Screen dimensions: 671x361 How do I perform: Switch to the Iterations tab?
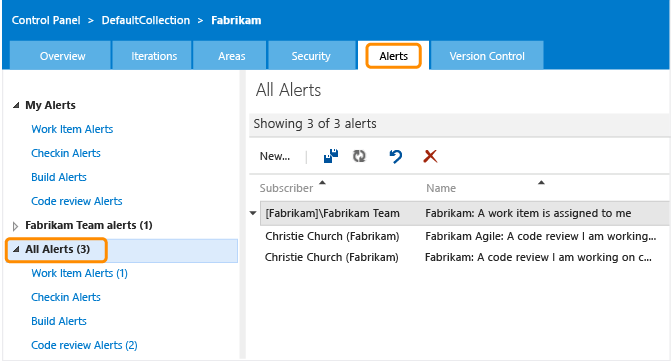(x=152, y=56)
